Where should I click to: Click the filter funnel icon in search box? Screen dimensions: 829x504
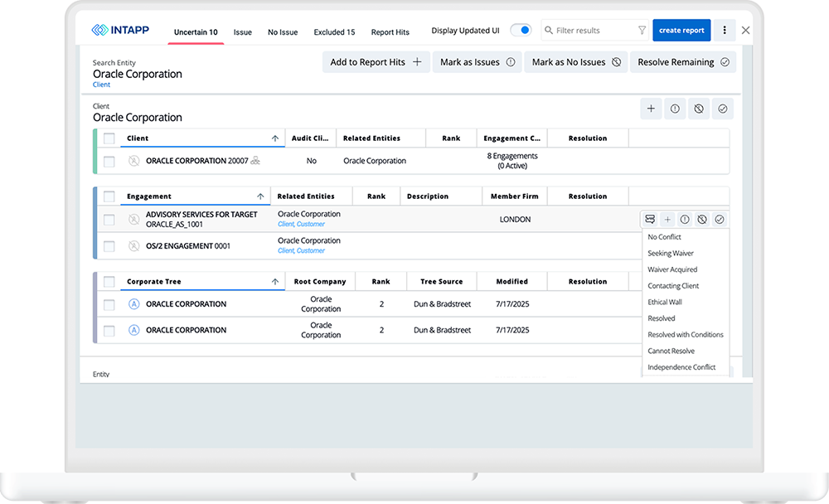coord(642,31)
